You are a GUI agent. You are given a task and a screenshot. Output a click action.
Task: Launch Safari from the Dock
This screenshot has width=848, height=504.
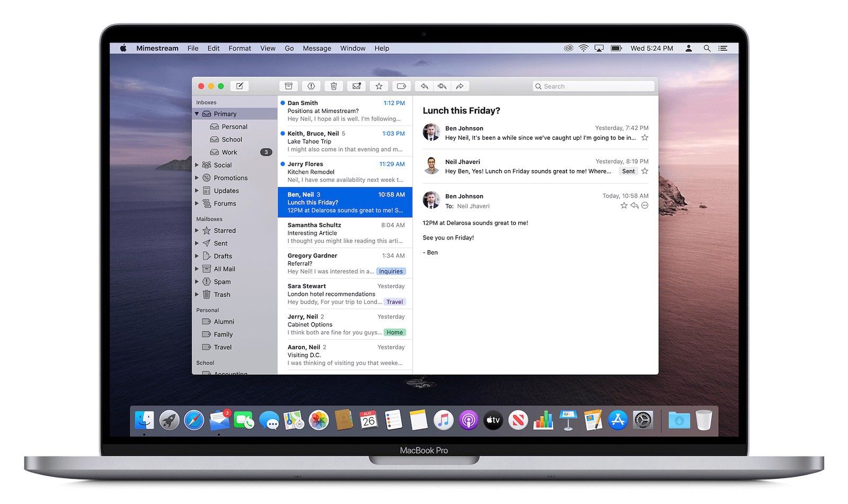(x=194, y=421)
